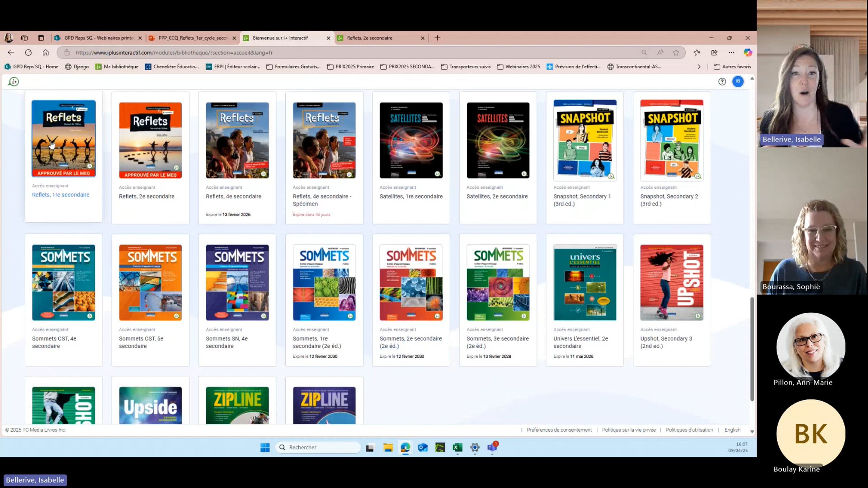Click the i+ Interactif logo icon
This screenshot has height=488, width=868.
tap(13, 82)
